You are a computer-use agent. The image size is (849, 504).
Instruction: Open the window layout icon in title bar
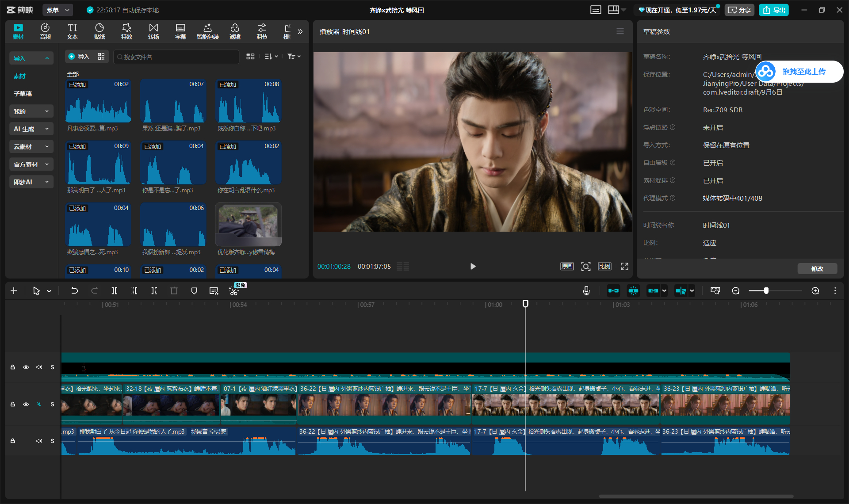click(x=613, y=10)
